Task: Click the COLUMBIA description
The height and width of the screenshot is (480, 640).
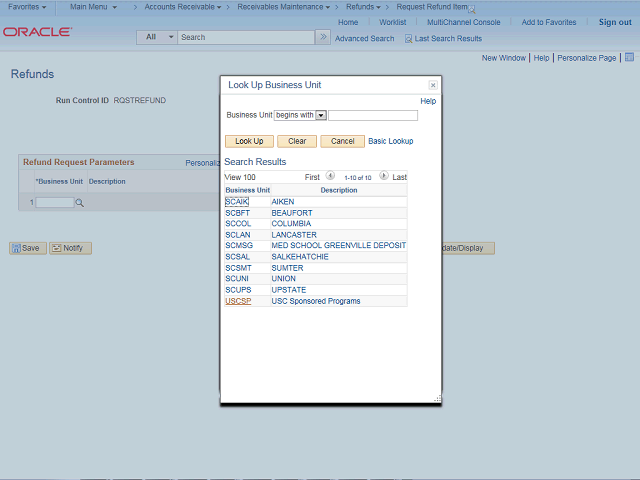Action: click(291, 224)
